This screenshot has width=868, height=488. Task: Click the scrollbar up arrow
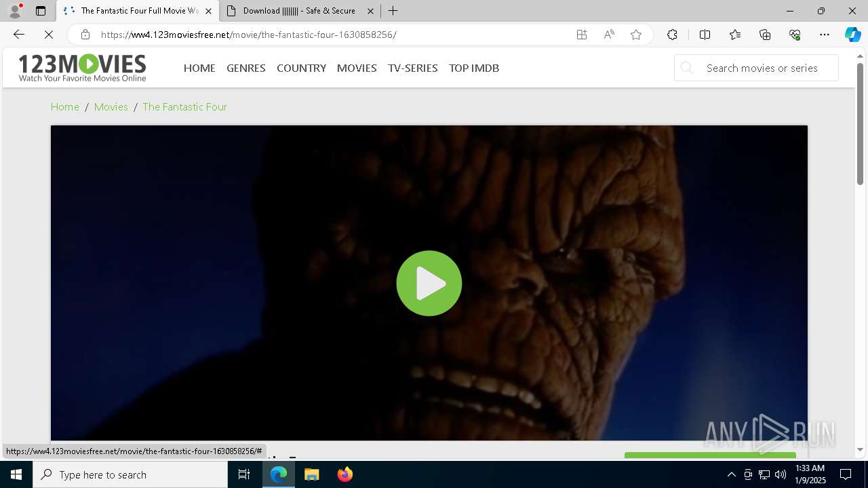(x=860, y=56)
